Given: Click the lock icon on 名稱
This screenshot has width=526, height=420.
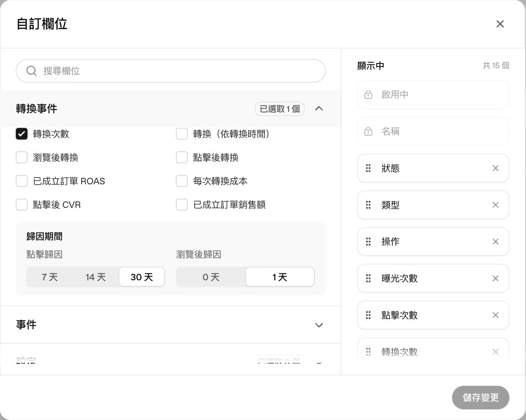Looking at the screenshot, I should [368, 132].
